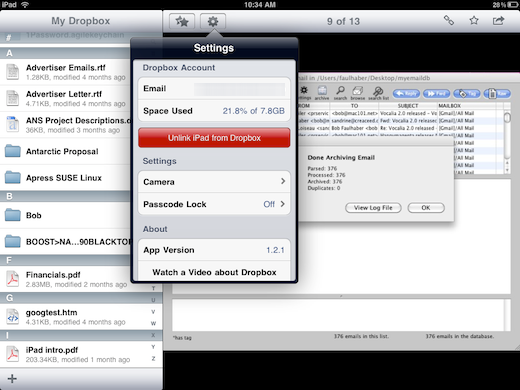Tap the My Dropbox header title
Image resolution: width=520 pixels, height=390 pixels.
tap(80, 21)
